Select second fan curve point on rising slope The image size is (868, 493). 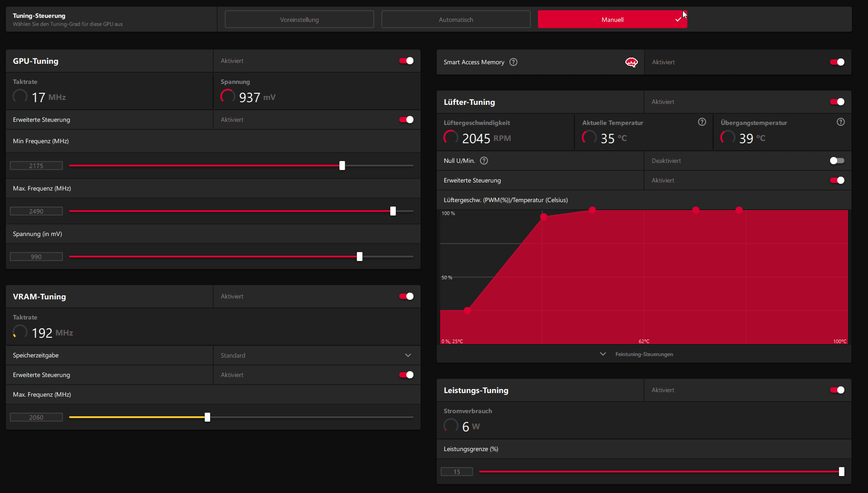(x=544, y=217)
